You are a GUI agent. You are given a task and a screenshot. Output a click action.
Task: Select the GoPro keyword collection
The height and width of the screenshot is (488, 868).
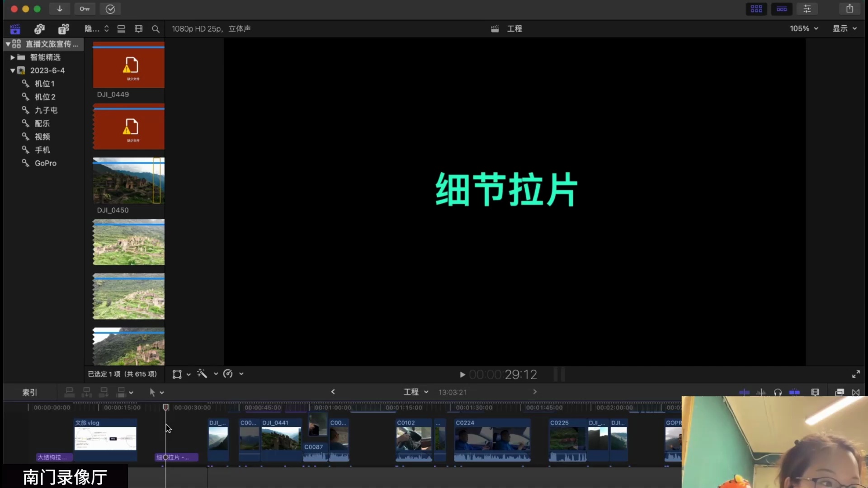pyautogui.click(x=45, y=163)
